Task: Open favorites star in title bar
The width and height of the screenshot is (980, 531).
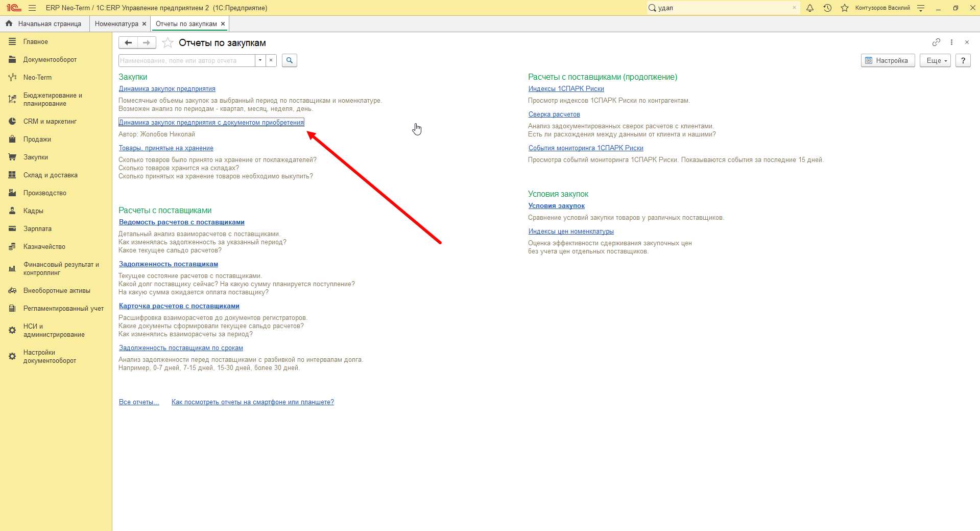Action: tap(845, 8)
